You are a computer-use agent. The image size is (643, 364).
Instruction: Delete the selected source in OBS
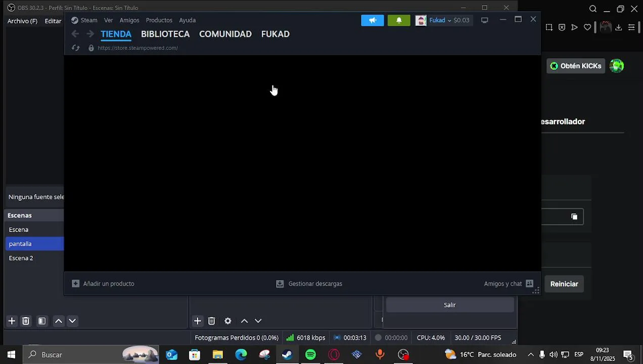pyautogui.click(x=212, y=321)
